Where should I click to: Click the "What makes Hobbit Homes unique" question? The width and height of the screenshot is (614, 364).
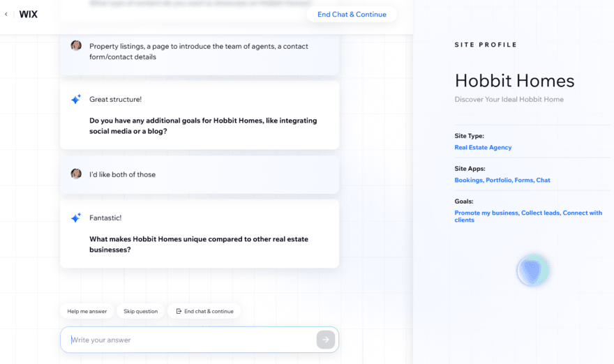198,244
